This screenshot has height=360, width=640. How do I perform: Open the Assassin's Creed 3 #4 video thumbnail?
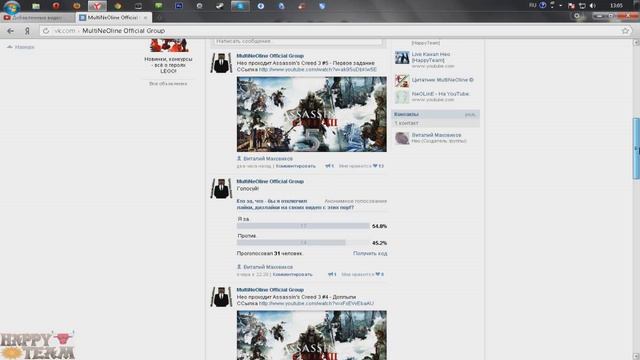click(x=311, y=335)
